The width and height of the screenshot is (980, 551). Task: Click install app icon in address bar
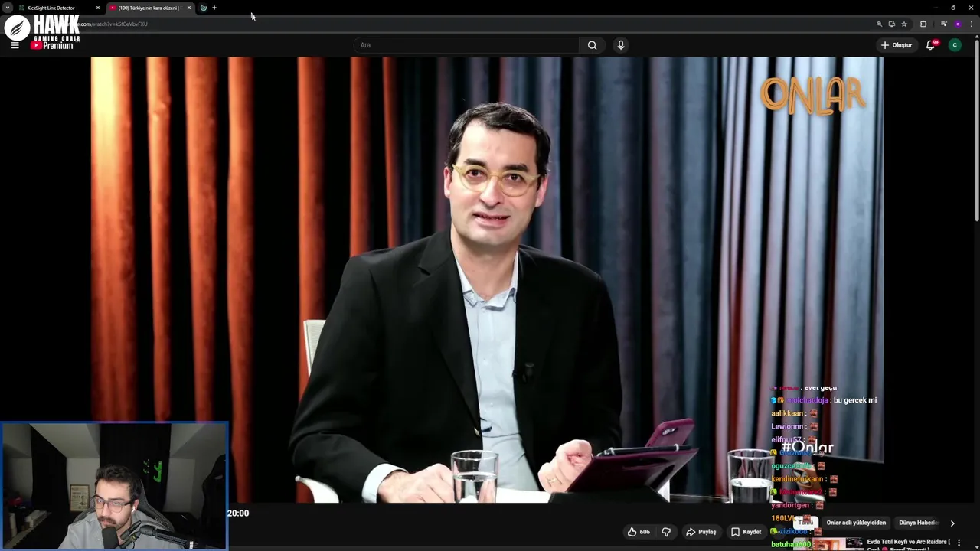(891, 24)
